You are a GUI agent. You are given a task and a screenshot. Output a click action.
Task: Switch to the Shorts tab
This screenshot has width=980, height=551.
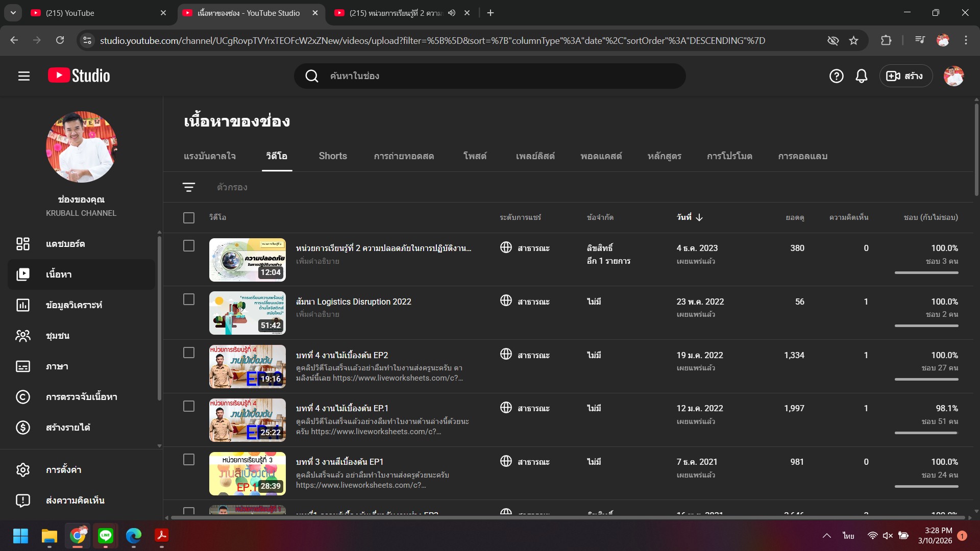tap(333, 156)
